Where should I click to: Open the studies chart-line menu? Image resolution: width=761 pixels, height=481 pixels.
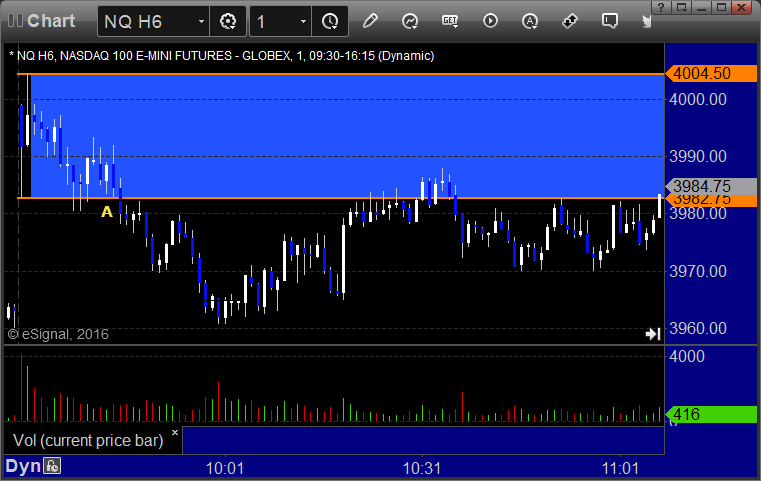click(x=410, y=21)
